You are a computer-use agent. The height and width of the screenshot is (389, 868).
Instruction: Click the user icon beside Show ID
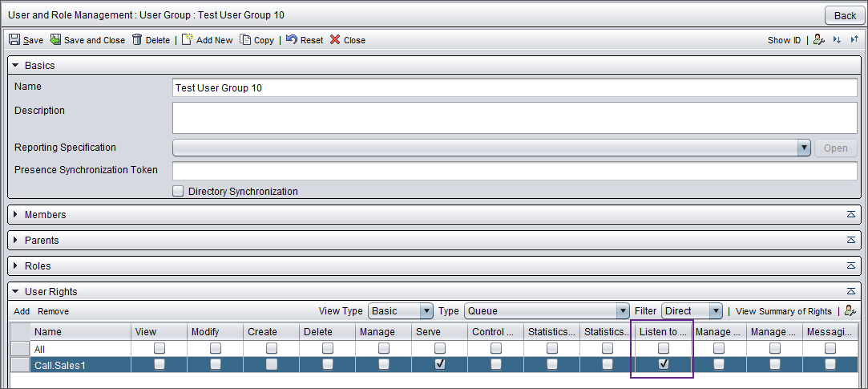(818, 40)
